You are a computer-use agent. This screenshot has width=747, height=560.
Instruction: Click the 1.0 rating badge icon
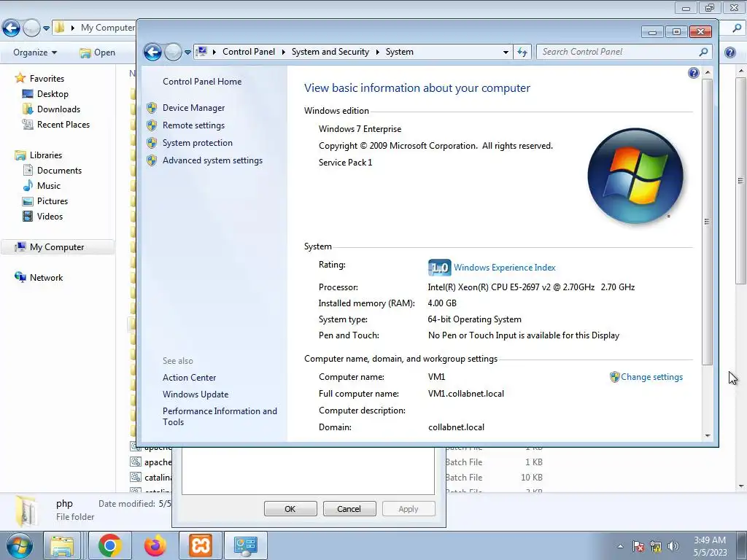(439, 268)
